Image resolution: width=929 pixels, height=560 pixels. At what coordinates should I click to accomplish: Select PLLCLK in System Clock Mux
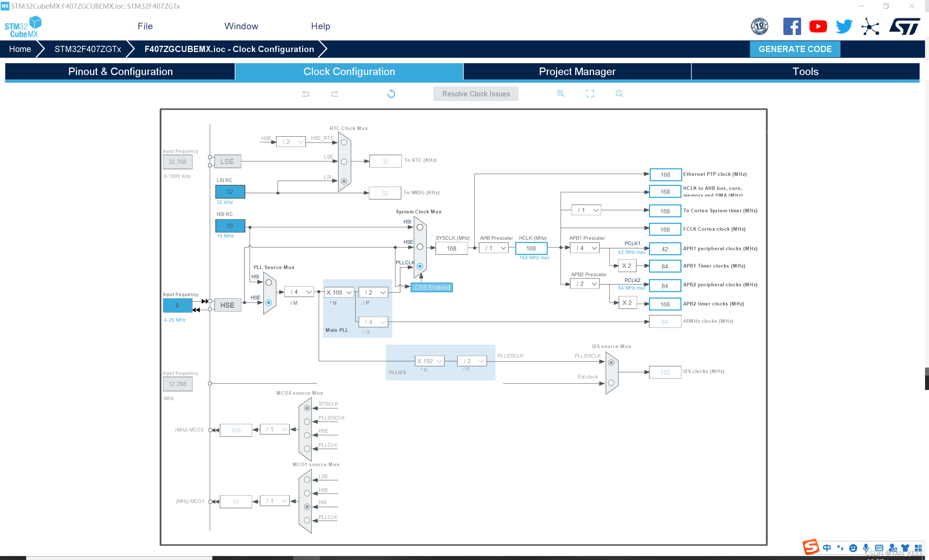[420, 266]
